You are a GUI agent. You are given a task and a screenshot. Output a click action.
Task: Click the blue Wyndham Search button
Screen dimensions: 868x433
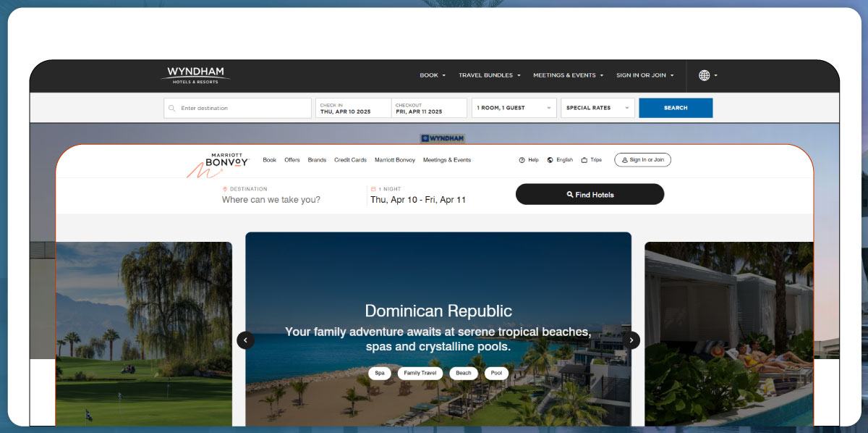click(676, 108)
